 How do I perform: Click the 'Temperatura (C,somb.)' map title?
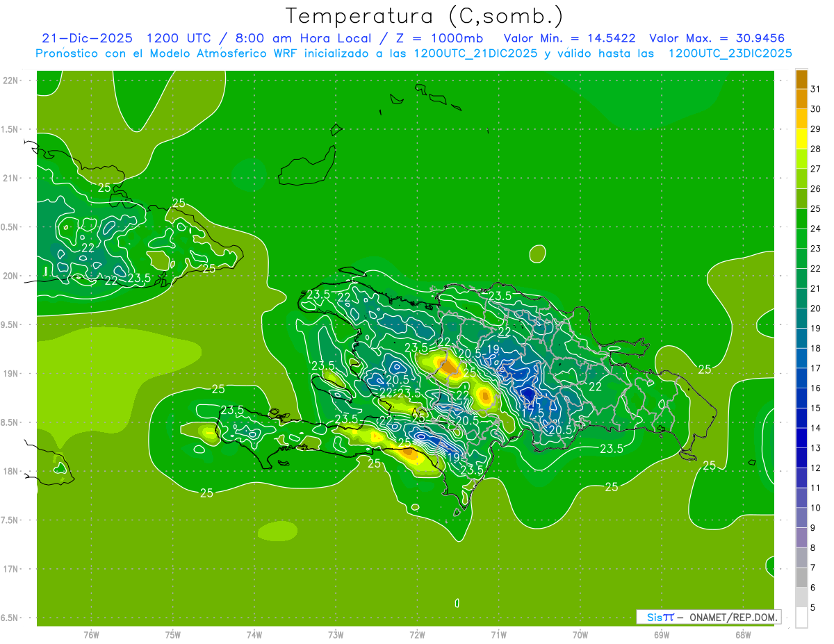424,15
